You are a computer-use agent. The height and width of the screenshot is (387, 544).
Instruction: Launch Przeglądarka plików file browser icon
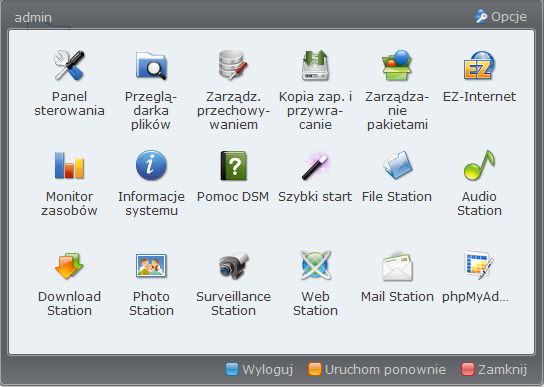pos(151,65)
